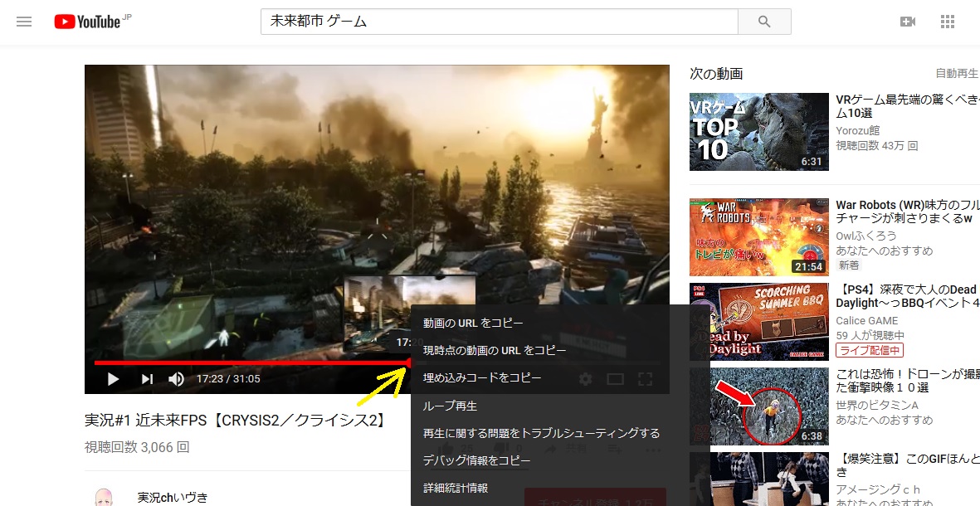
Task: Select 動画の URL をコピー from context menu
Action: [x=473, y=323]
